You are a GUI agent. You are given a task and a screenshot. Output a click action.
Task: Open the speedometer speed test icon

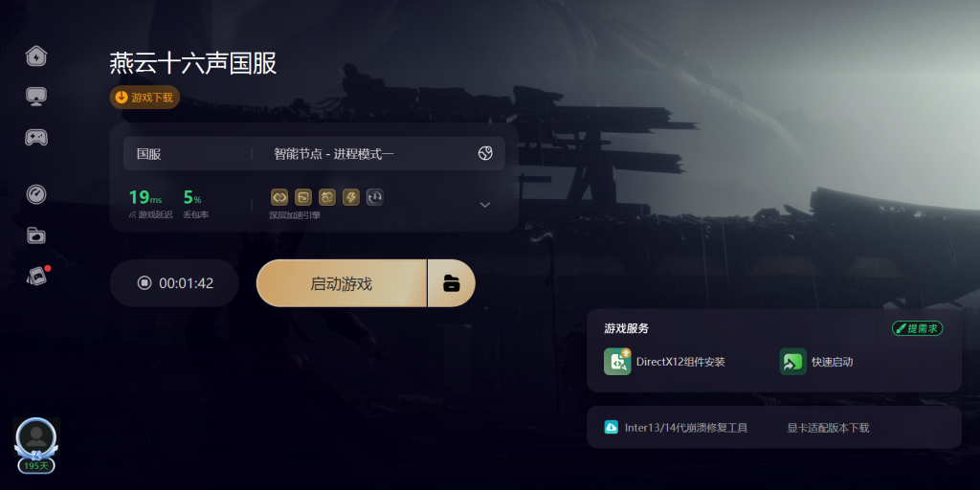[x=36, y=194]
